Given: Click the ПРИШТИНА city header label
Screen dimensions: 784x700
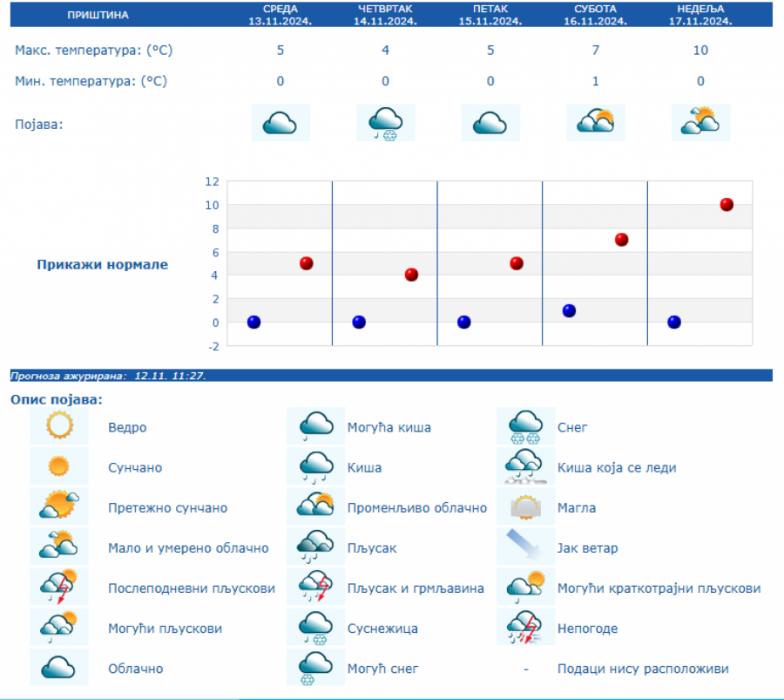Looking at the screenshot, I should tap(98, 15).
